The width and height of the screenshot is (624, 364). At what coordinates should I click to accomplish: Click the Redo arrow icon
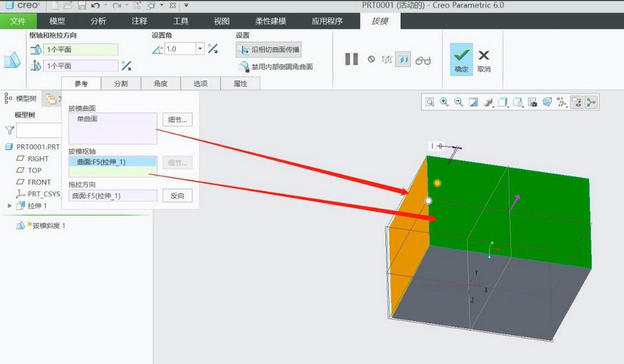pos(116,5)
